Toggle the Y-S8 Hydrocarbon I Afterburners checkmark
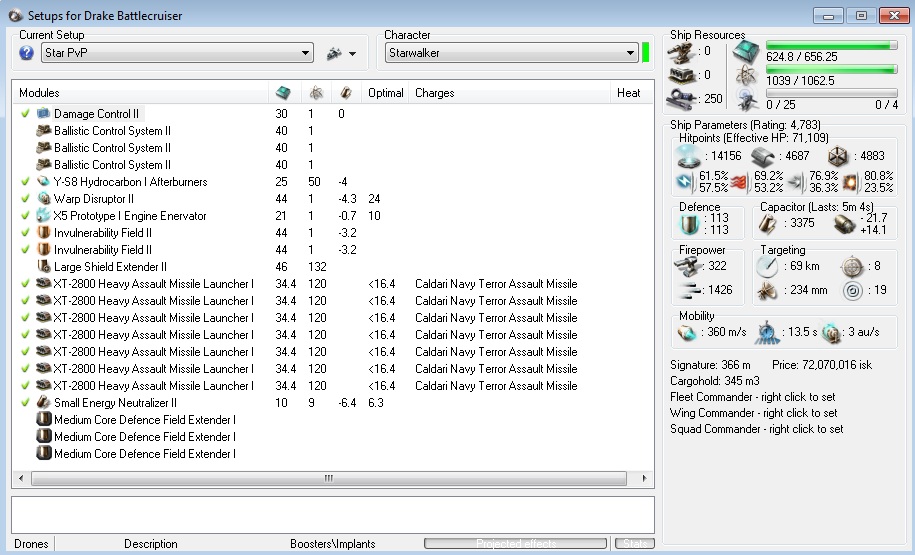This screenshot has width=915, height=555. click(25, 181)
